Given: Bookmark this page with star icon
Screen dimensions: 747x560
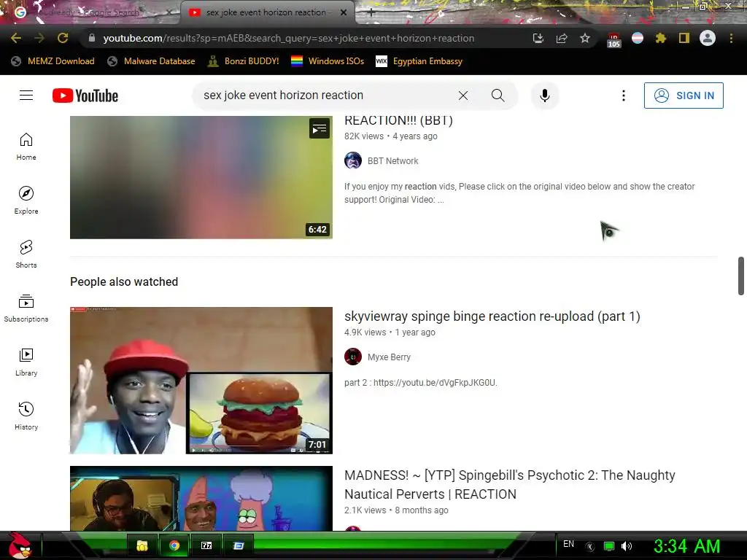Looking at the screenshot, I should point(585,38).
